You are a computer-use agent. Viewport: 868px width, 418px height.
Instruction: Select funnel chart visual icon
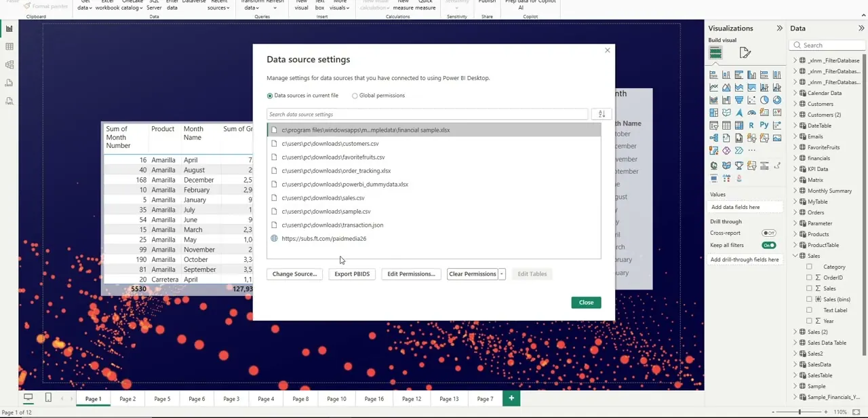[739, 100]
